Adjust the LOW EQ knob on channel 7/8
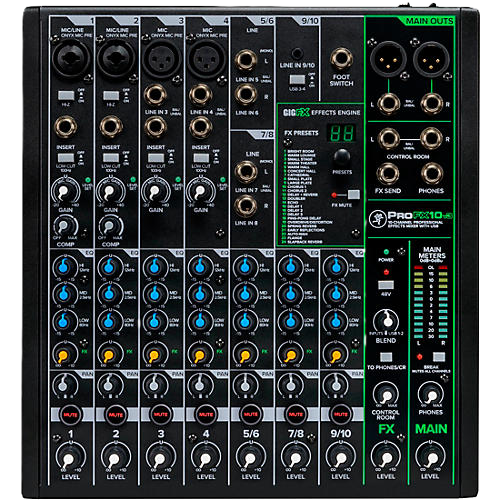Image resolution: width=500 pixels, height=500 pixels. [291, 321]
